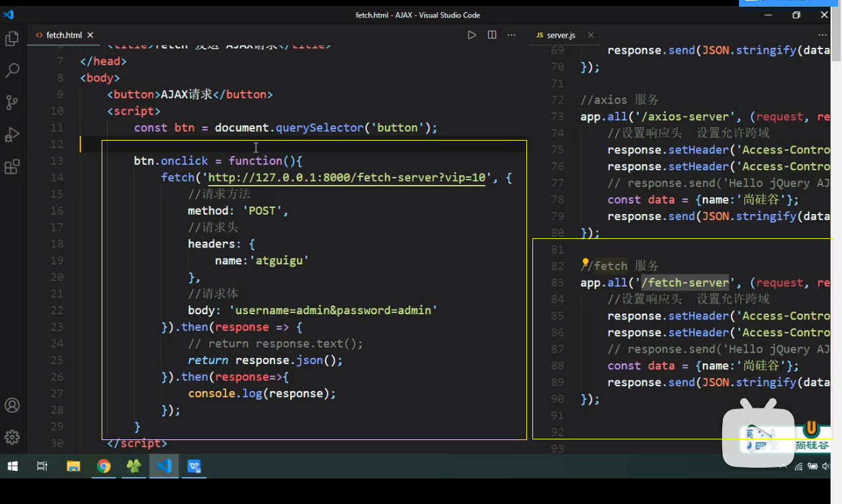This screenshot has height=504, width=842.
Task: Click the VS Code logo in title bar
Action: click(x=9, y=14)
